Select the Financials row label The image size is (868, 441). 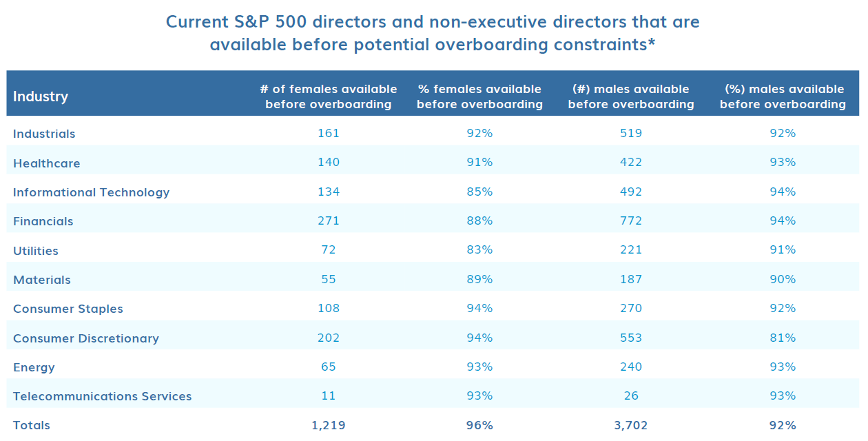(x=43, y=221)
